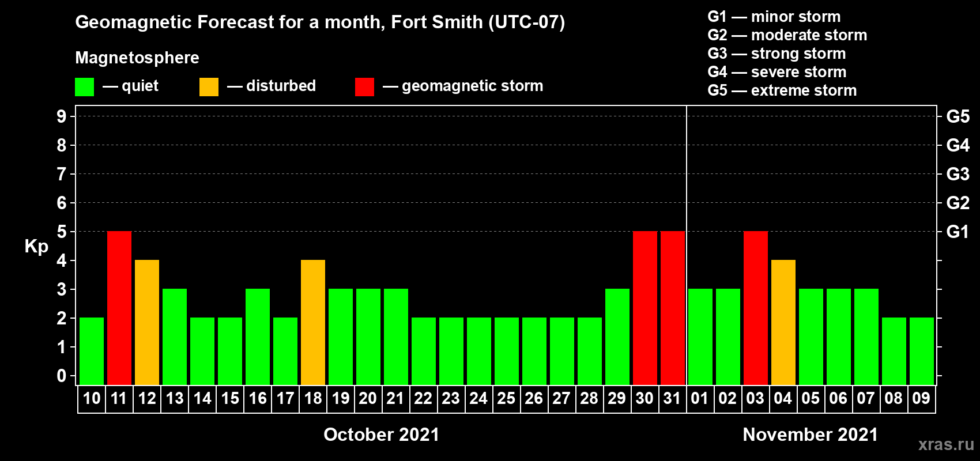Select the orange bar for October 12

tap(147, 323)
